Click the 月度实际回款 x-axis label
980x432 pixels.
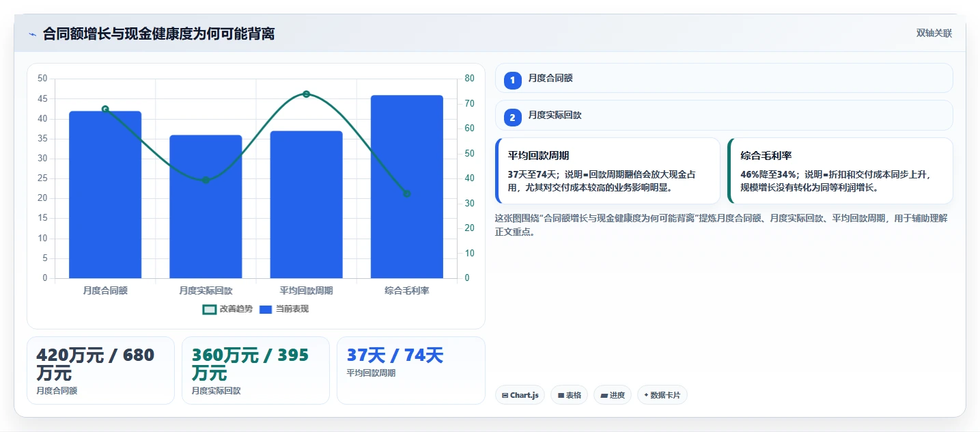[x=206, y=291]
